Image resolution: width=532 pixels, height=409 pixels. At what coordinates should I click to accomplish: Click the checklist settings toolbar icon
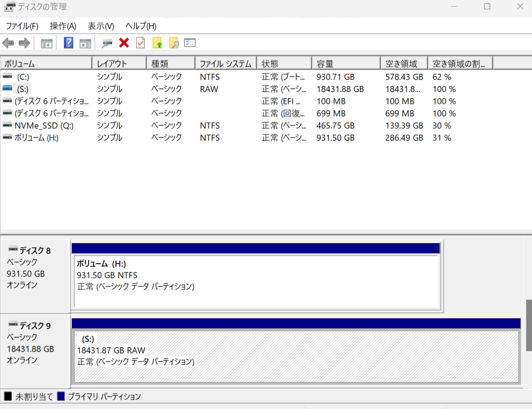click(190, 43)
